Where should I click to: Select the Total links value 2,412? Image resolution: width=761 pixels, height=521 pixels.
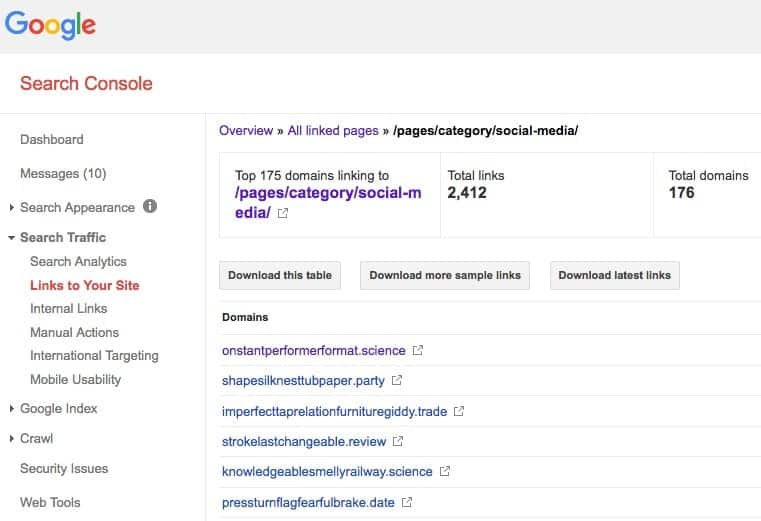click(x=467, y=193)
